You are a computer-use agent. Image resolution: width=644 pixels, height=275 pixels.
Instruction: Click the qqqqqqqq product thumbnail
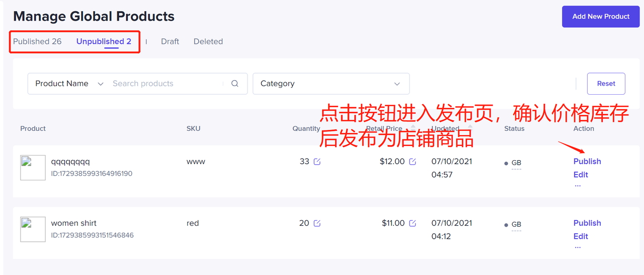[x=33, y=168]
